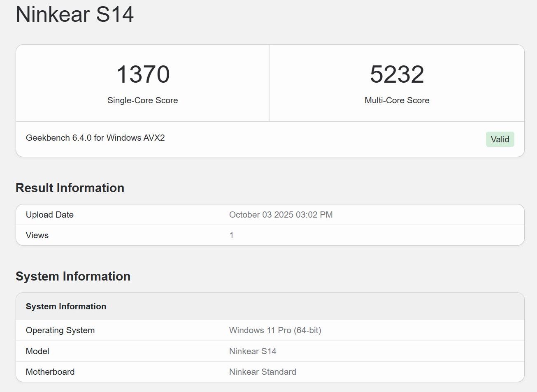The image size is (537, 392).
Task: Select the Multi-Core Score label
Action: pyautogui.click(x=397, y=100)
